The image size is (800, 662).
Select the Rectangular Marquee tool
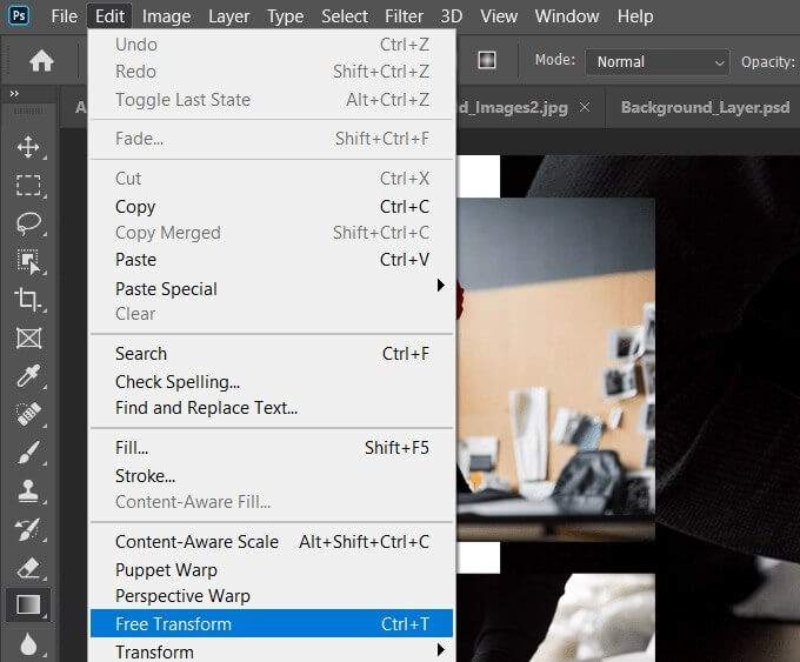click(x=28, y=185)
